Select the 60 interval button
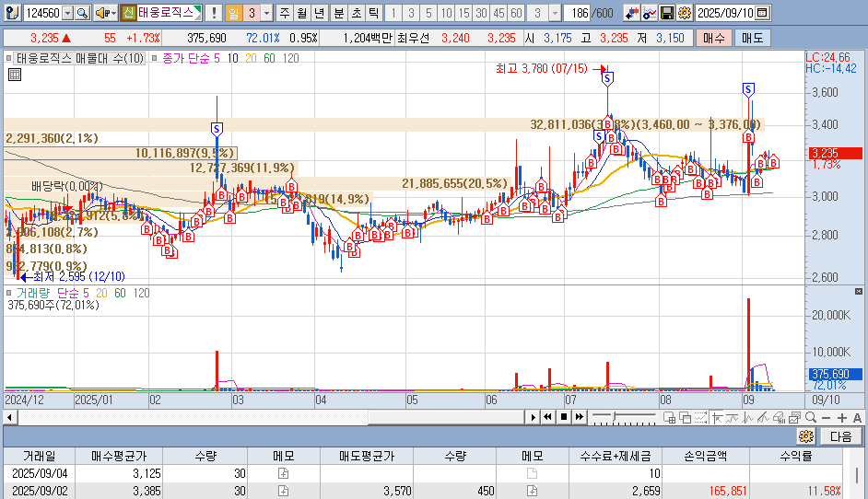The image size is (868, 499). (x=516, y=13)
